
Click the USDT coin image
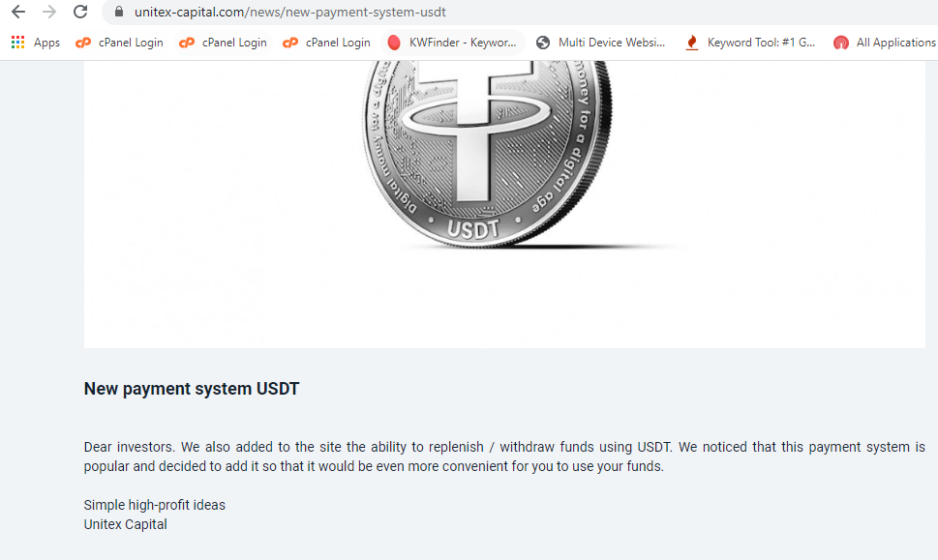[488, 154]
